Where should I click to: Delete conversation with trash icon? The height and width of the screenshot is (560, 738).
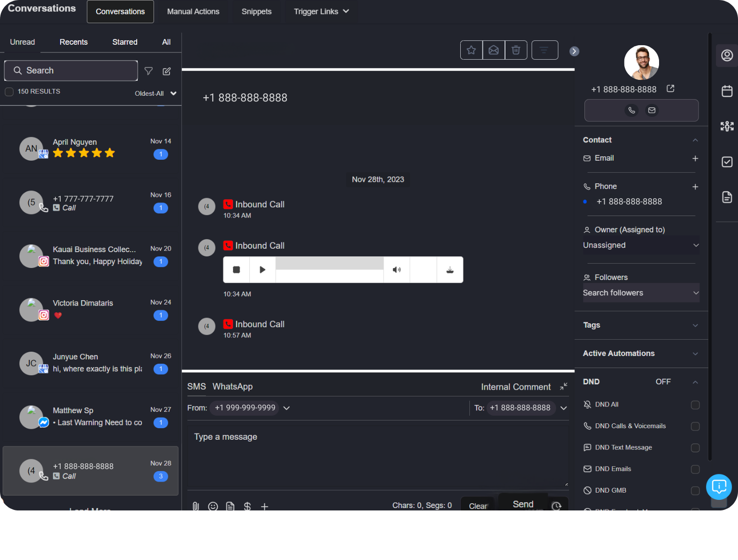tap(516, 50)
